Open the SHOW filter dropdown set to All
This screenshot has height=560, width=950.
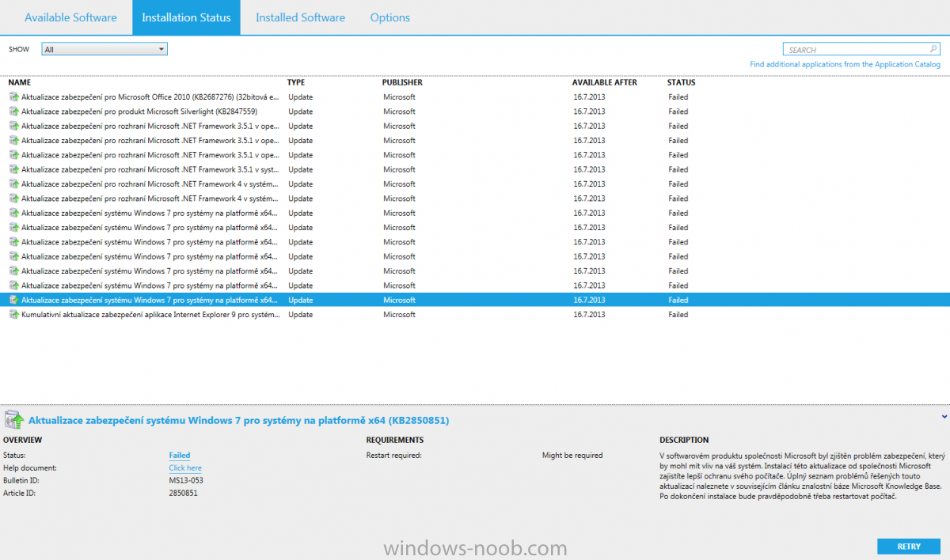pyautogui.click(x=104, y=49)
